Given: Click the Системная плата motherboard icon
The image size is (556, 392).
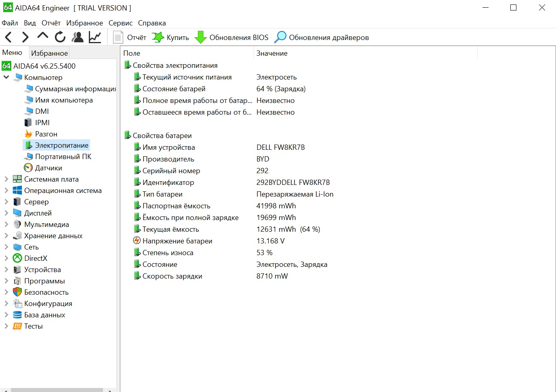Looking at the screenshot, I should pyautogui.click(x=17, y=179).
